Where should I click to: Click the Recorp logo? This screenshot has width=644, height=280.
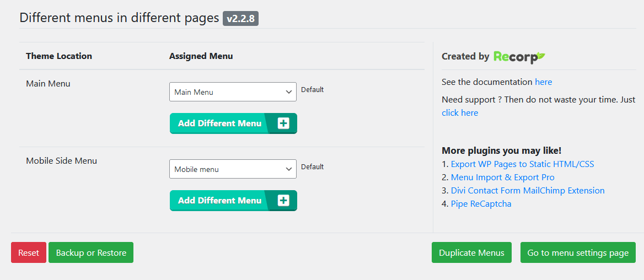click(519, 56)
